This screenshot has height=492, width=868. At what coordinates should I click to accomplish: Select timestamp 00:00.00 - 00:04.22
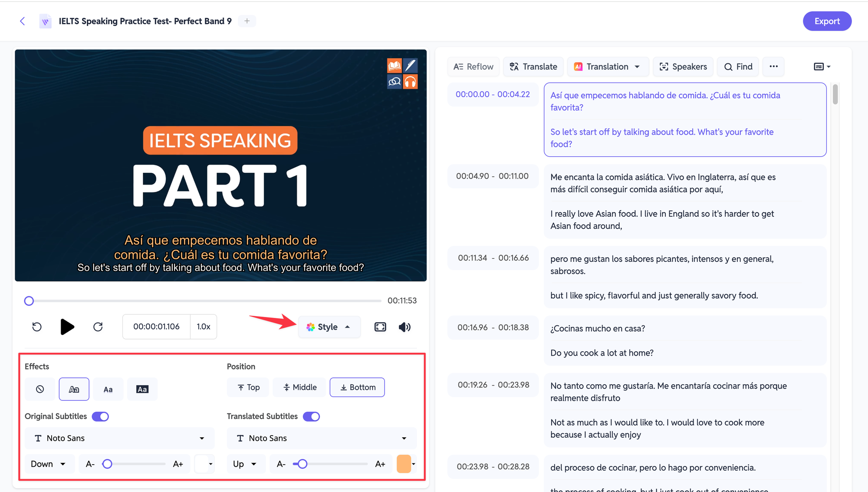pos(493,94)
